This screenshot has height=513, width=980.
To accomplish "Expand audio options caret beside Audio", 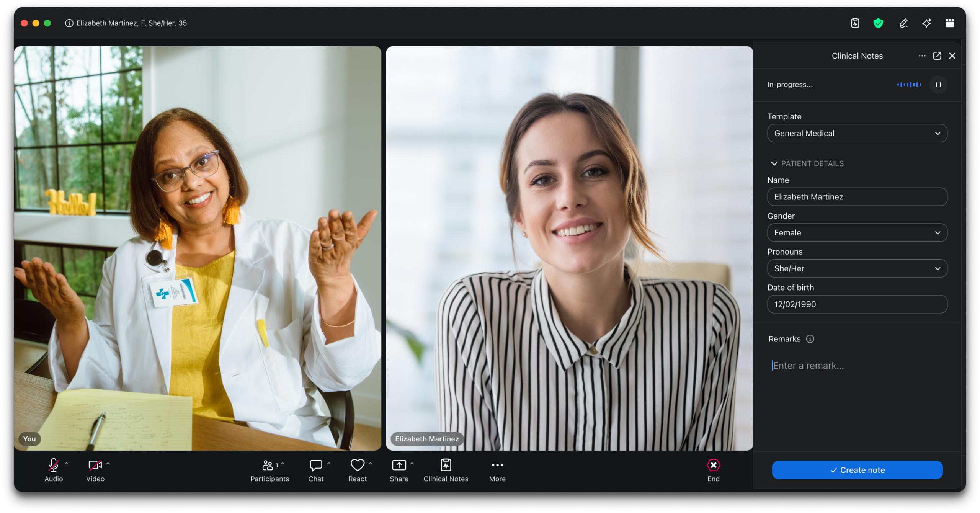I will (x=67, y=464).
